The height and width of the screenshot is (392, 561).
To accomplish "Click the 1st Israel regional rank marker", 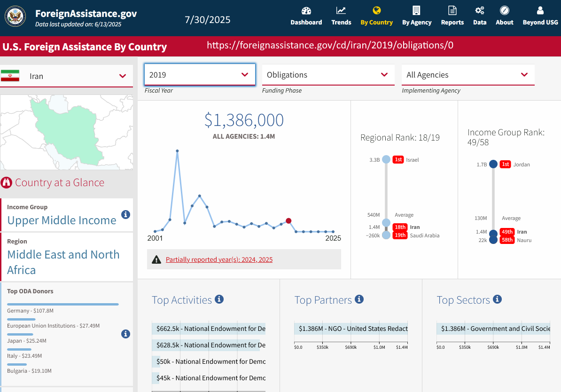I will click(x=398, y=160).
